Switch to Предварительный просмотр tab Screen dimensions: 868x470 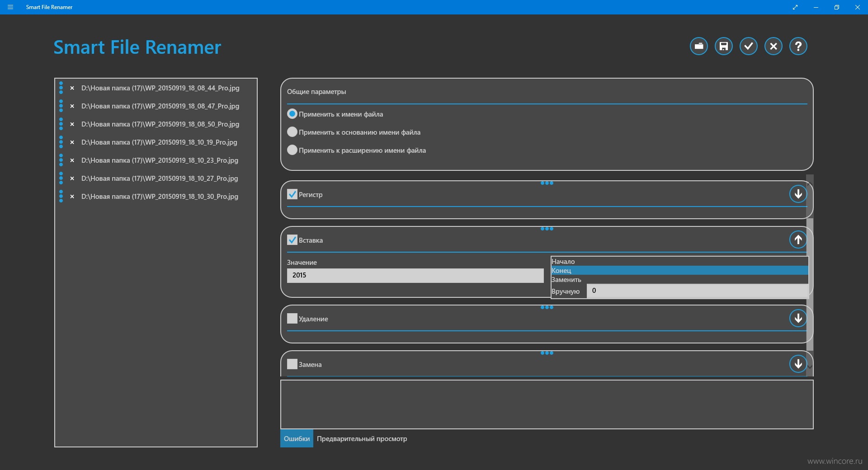pos(362,439)
